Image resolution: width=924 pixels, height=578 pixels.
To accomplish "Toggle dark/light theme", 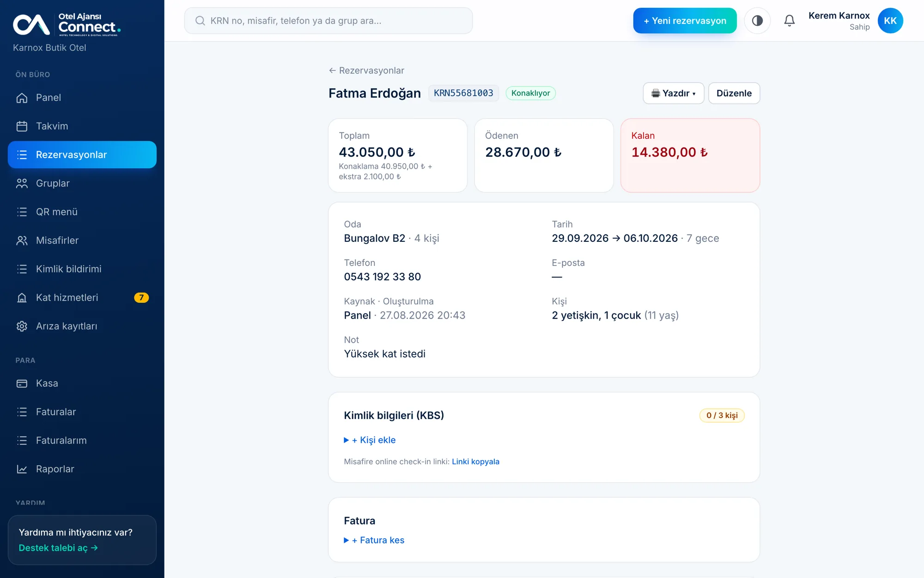I will [x=757, y=21].
